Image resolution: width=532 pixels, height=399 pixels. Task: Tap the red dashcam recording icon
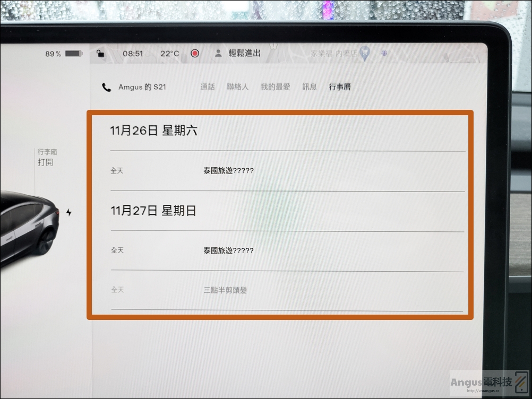pyautogui.click(x=195, y=53)
